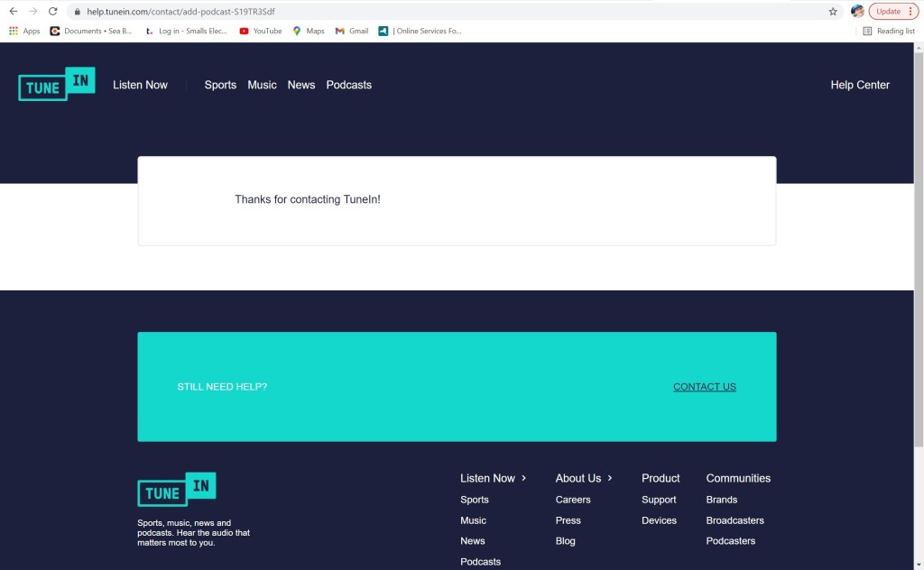Select Sports in the top navigation
924x570 pixels.
pos(220,85)
